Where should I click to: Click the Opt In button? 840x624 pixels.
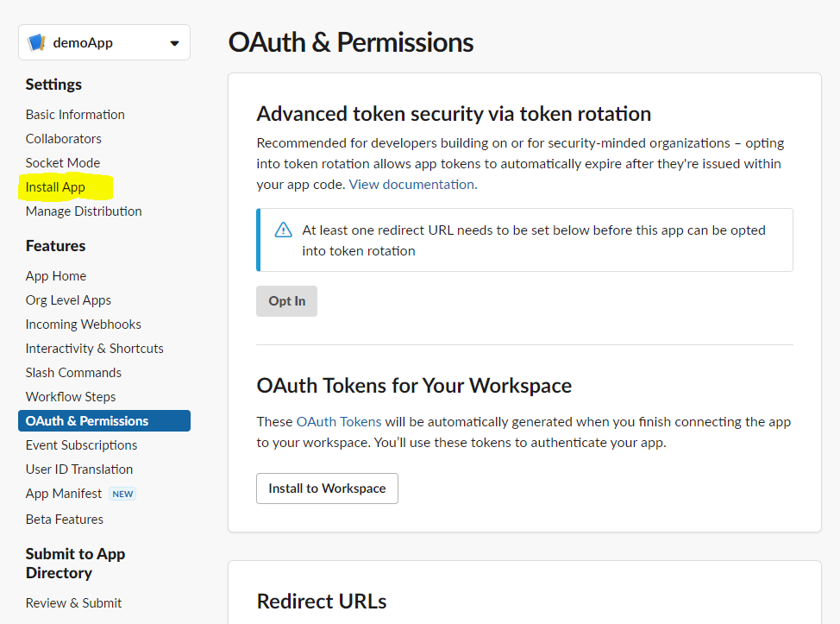pyautogui.click(x=286, y=301)
